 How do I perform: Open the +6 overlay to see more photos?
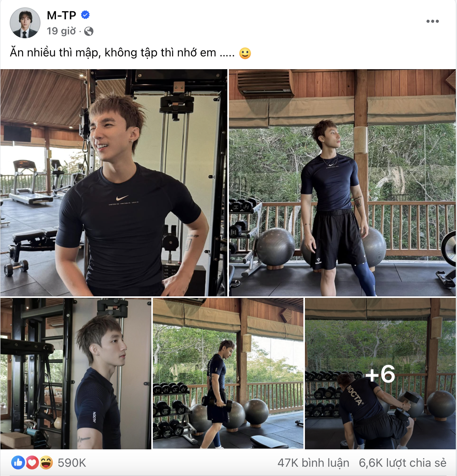click(379, 374)
